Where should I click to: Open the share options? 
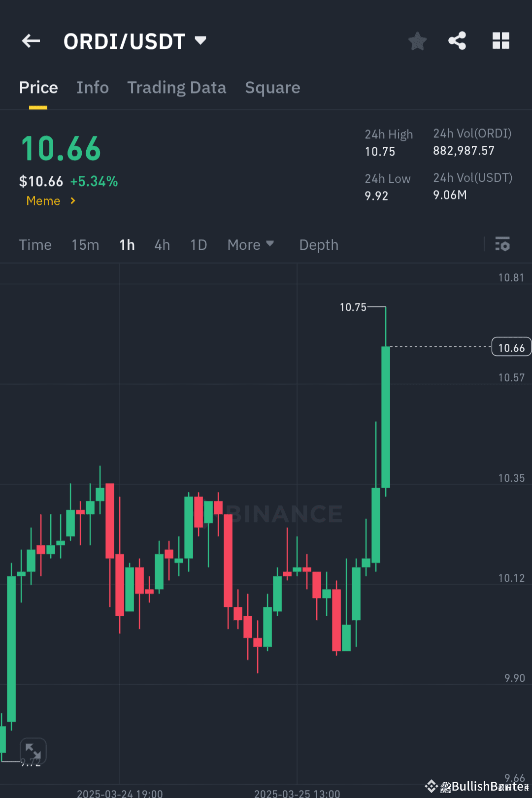457,41
